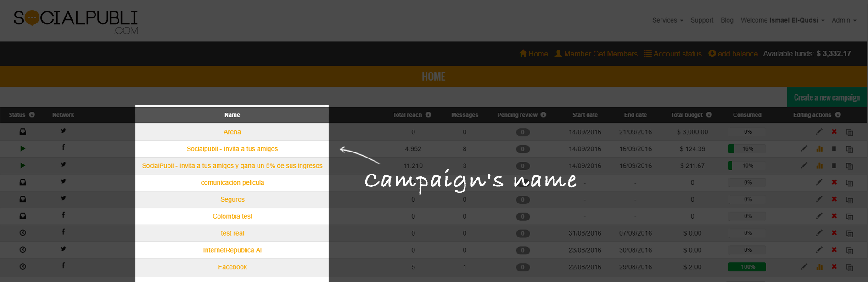Screen dimensions: 868x282
Task: Open the 'Socialpubli - Invita a tus amigos' link
Action: [x=232, y=149]
